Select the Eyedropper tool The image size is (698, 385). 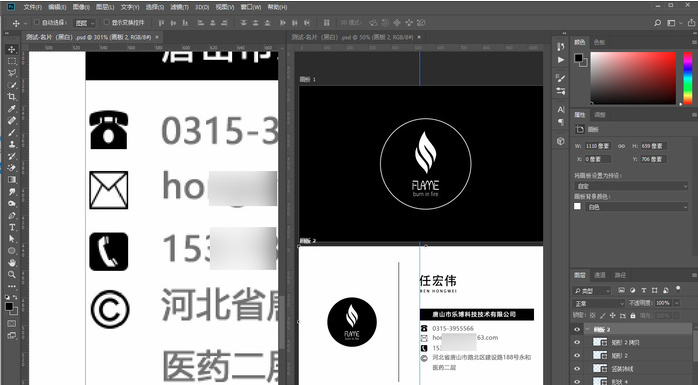tap(12, 109)
